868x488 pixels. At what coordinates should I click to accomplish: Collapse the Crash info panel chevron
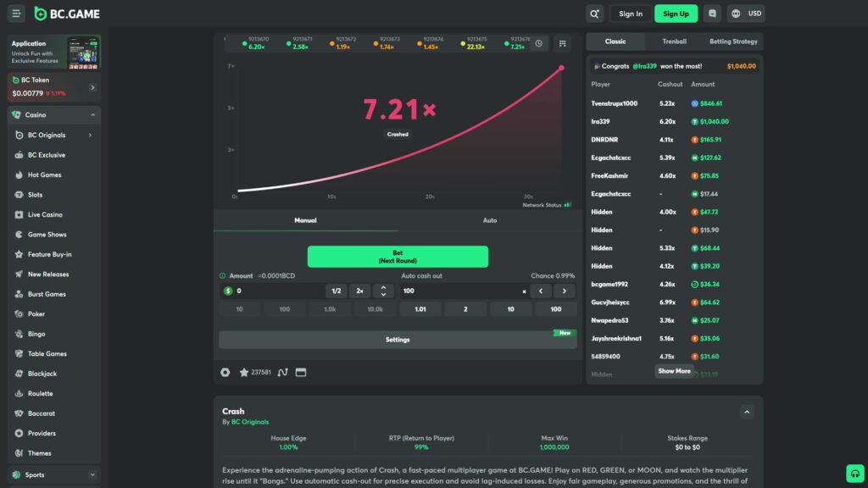[x=747, y=413]
